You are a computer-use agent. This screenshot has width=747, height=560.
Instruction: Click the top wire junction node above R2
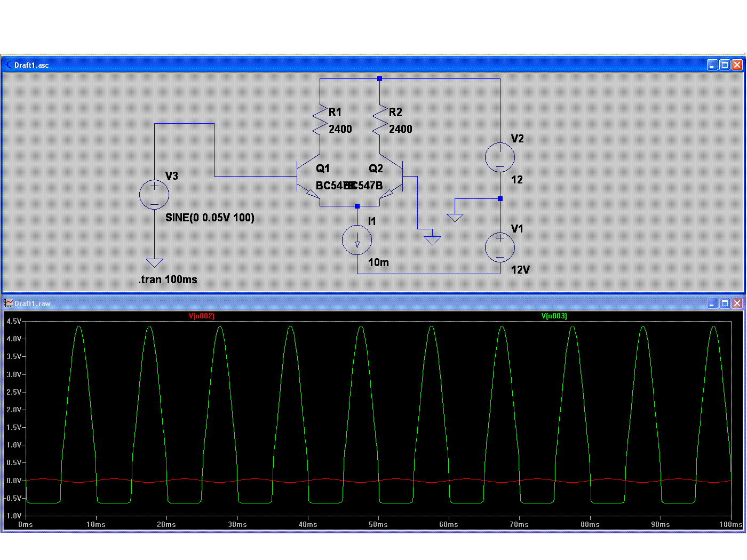[379, 78]
